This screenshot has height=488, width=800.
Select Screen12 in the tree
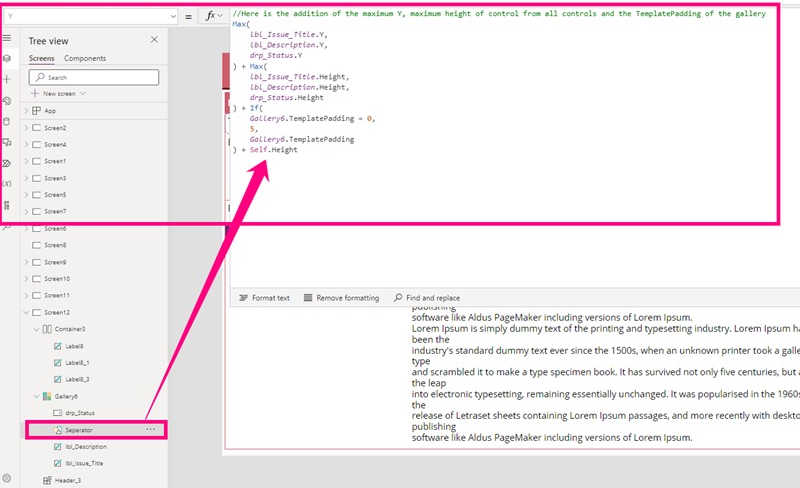(x=57, y=312)
